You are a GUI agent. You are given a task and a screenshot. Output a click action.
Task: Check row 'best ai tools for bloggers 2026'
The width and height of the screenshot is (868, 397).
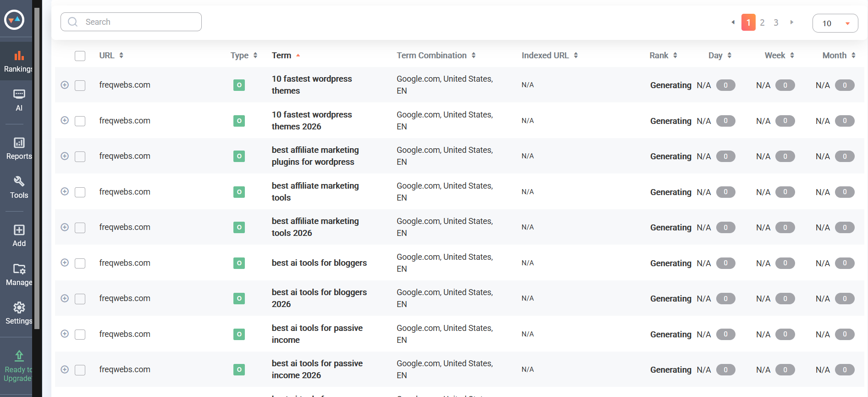click(x=80, y=299)
